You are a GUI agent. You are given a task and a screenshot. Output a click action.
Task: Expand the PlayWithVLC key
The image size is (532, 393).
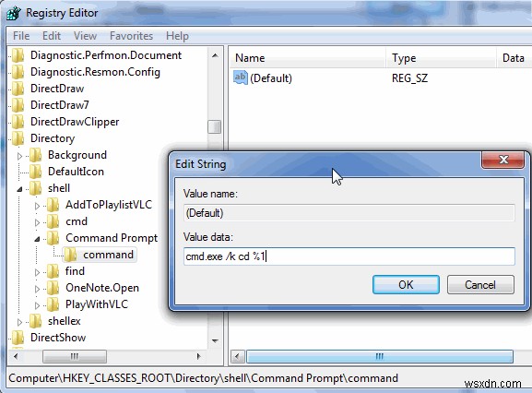(x=37, y=305)
